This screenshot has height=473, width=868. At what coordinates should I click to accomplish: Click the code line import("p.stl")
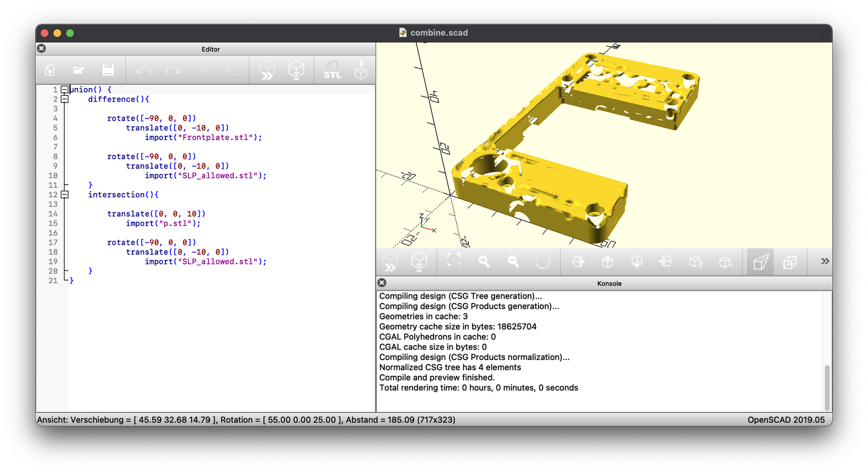coord(163,223)
